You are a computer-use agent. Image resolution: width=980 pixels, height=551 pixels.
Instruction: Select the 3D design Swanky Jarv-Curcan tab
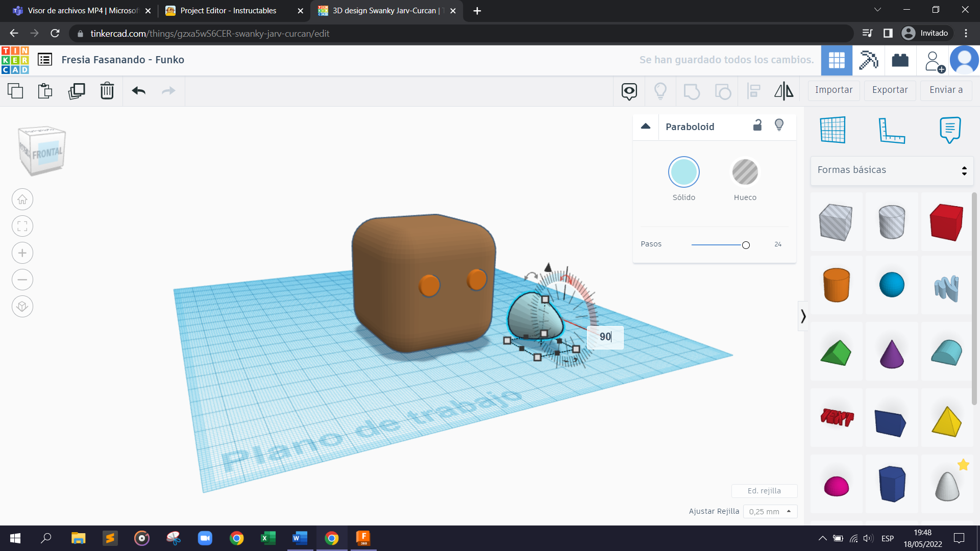[x=386, y=11]
